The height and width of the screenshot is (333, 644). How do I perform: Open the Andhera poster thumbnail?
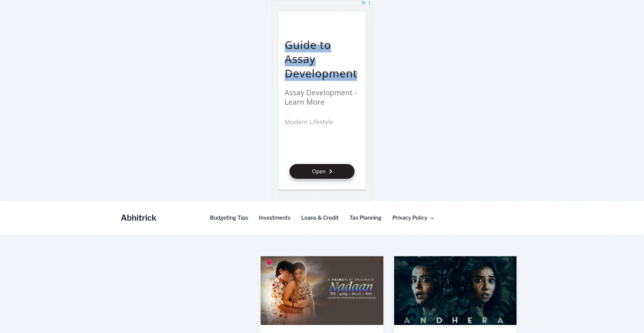coord(455,290)
